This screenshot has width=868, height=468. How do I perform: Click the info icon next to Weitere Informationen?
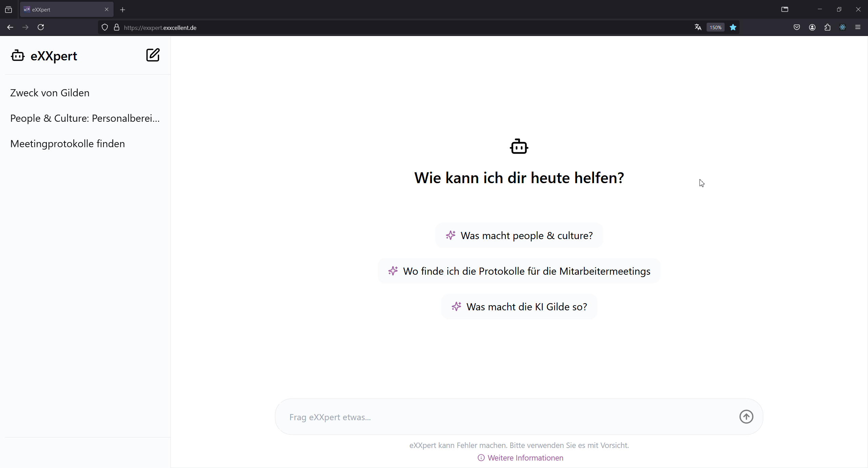point(481,458)
